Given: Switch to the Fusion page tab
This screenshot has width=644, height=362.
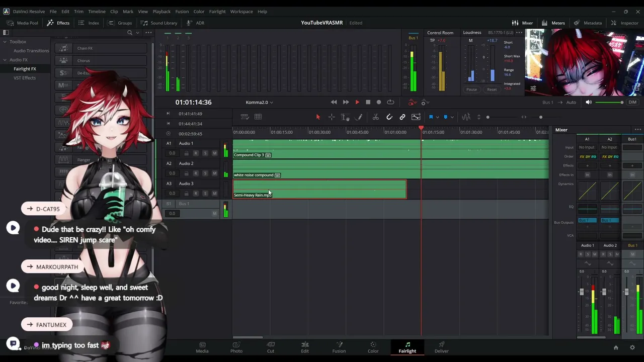Looking at the screenshot, I should click(339, 347).
